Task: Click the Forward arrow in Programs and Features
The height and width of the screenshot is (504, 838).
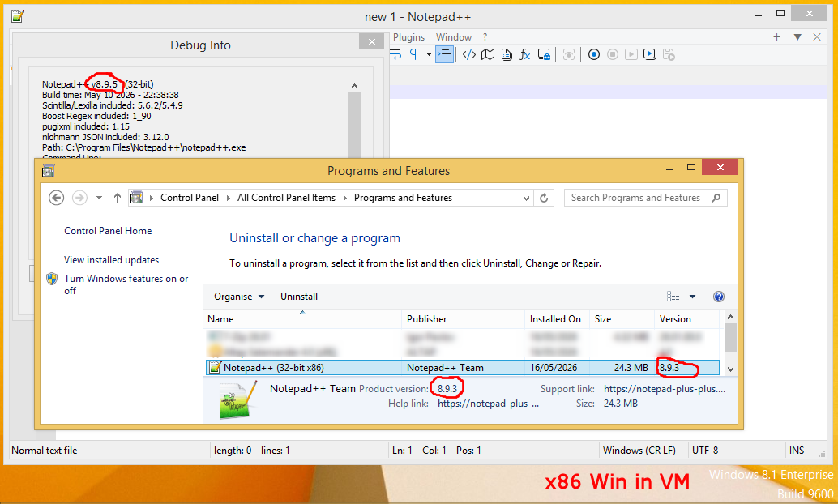Action: pyautogui.click(x=79, y=198)
